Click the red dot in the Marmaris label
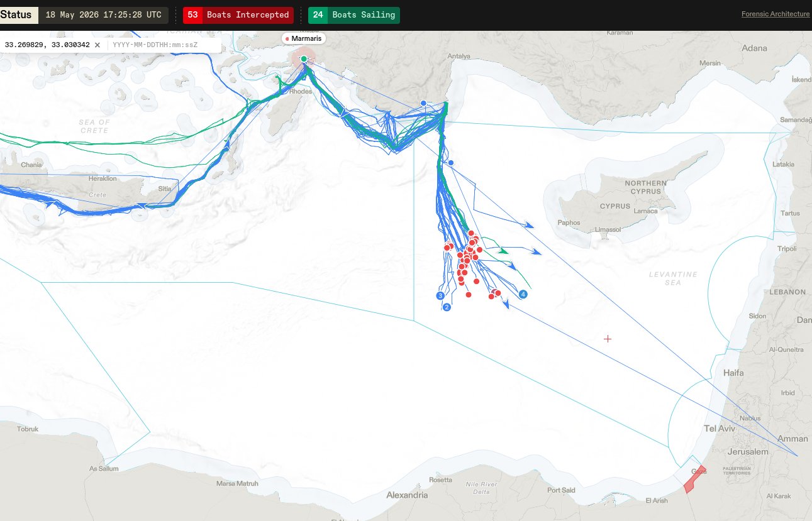812x521 pixels. point(287,39)
